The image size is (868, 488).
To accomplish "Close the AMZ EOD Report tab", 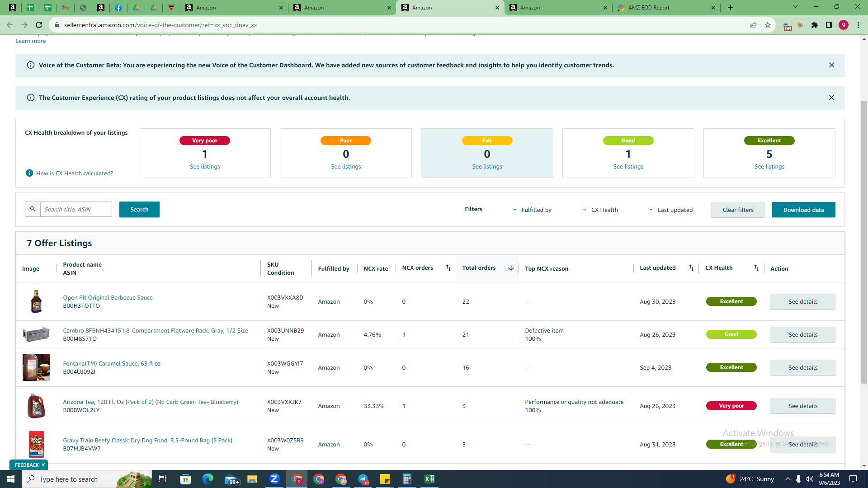I will [713, 8].
